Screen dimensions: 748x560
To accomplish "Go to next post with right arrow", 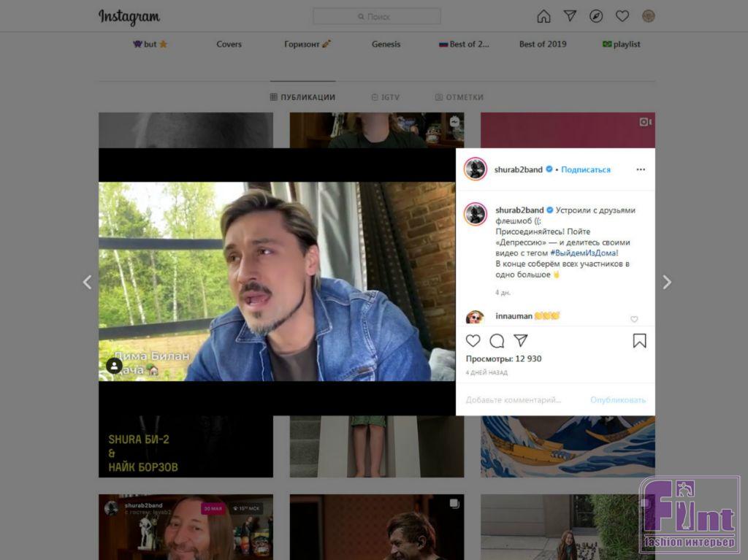I will click(x=666, y=282).
